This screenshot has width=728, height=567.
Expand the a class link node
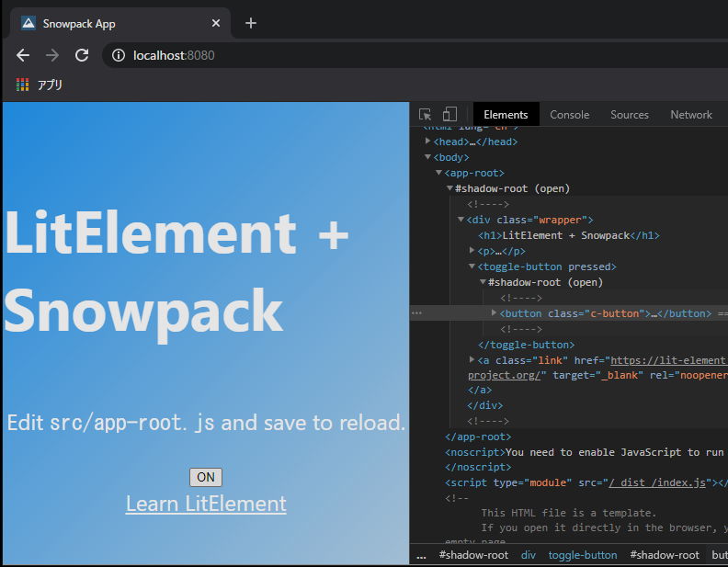(x=472, y=359)
